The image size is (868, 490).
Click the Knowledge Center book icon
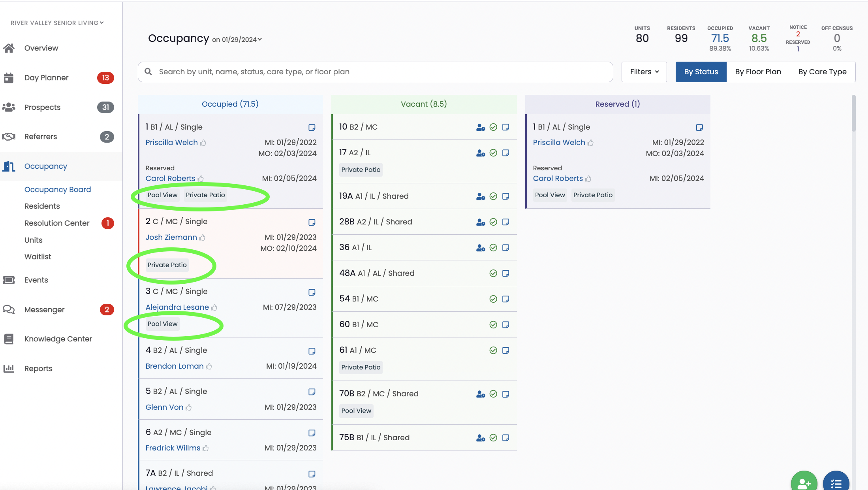click(9, 339)
